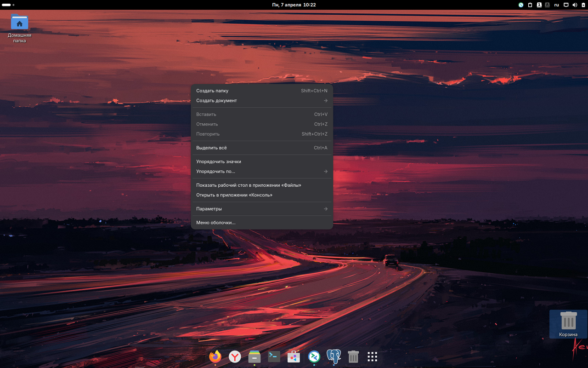
Task: Choose Показать рабочий стол в приложении «Файлы»
Action: pyautogui.click(x=262, y=185)
